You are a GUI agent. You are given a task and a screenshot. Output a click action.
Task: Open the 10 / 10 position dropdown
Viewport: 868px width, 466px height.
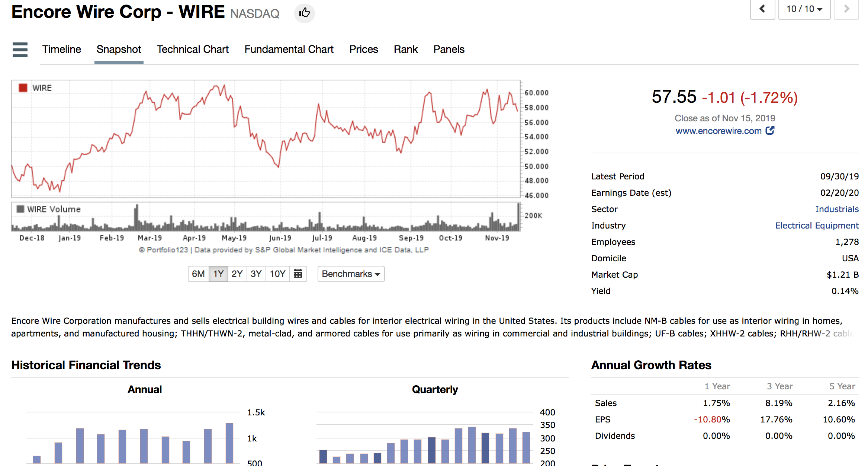804,9
